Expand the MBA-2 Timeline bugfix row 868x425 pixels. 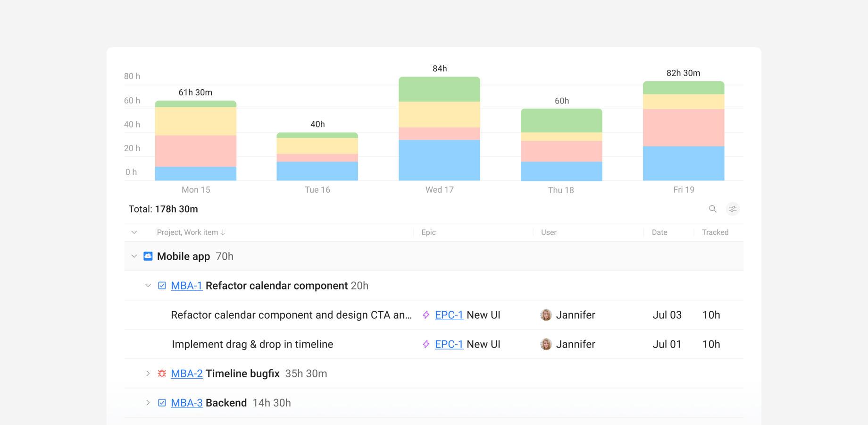(148, 373)
